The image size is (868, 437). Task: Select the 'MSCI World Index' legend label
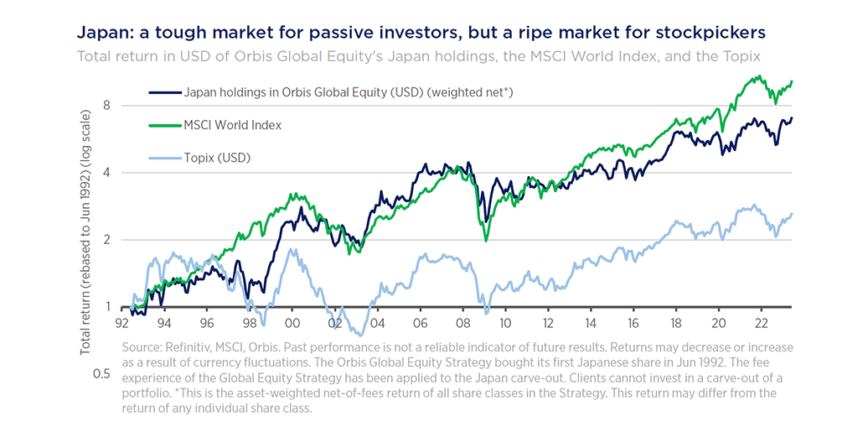233,125
